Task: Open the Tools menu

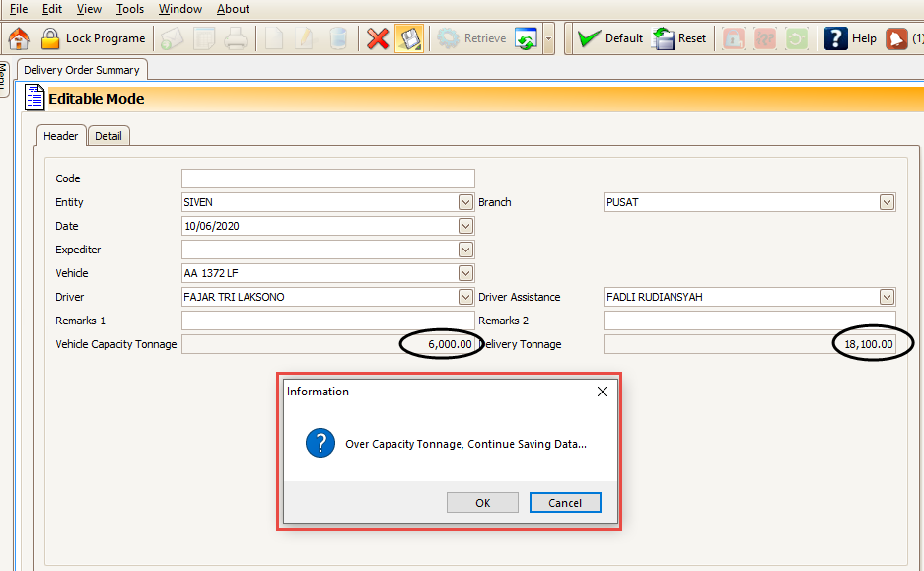Action: tap(129, 9)
